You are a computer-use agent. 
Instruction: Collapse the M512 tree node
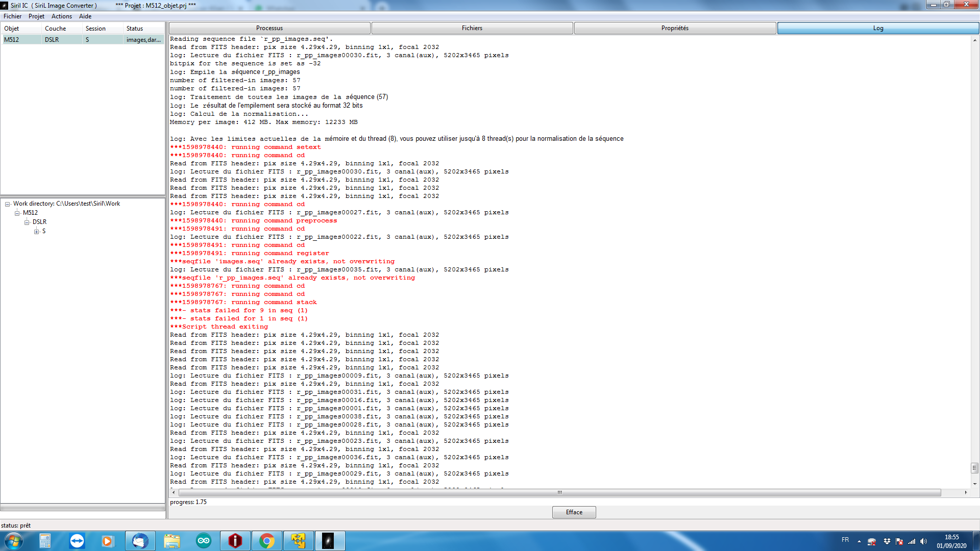(17, 213)
